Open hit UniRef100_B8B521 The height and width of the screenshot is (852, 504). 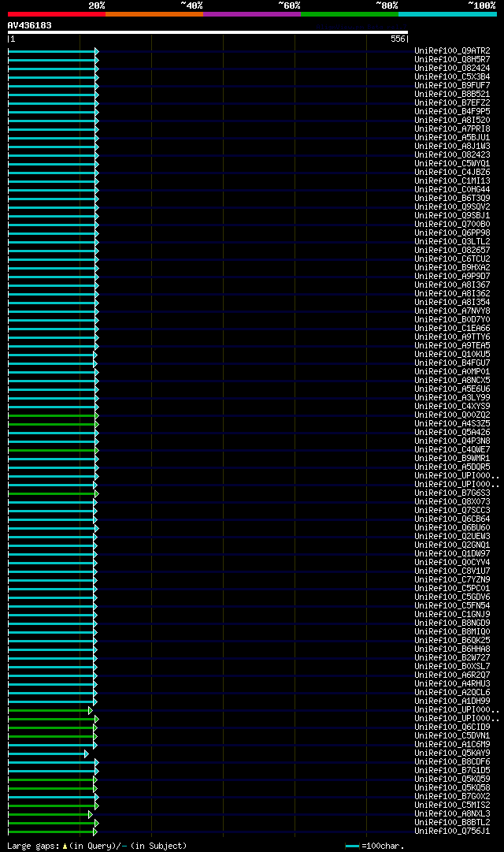[452, 95]
